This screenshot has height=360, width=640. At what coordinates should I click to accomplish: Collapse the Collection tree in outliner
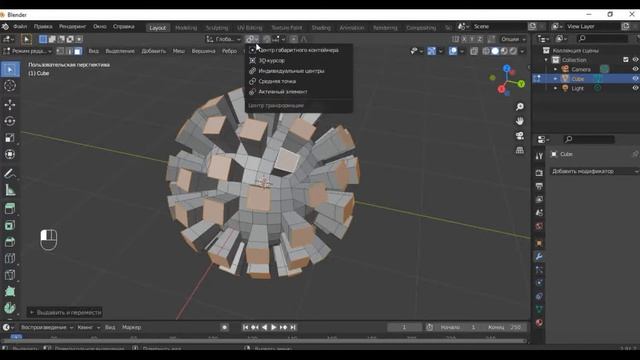point(547,60)
